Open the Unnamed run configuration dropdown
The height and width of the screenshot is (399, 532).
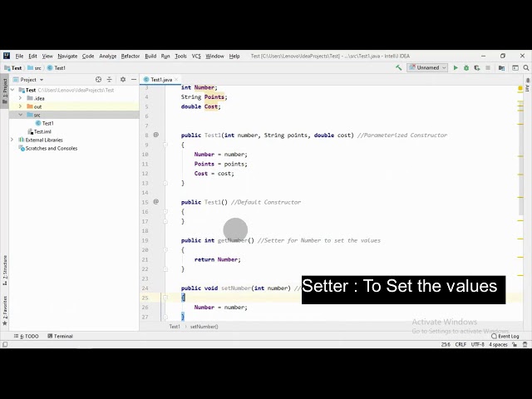point(427,68)
